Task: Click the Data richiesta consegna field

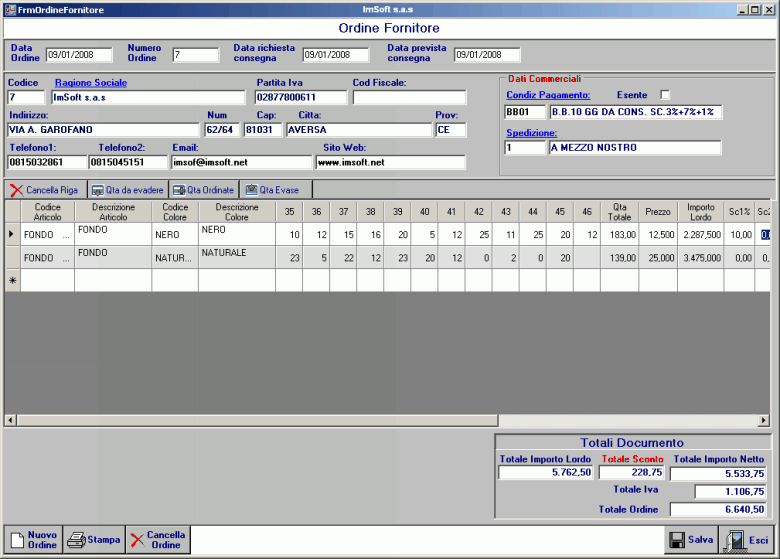Action: click(x=336, y=55)
